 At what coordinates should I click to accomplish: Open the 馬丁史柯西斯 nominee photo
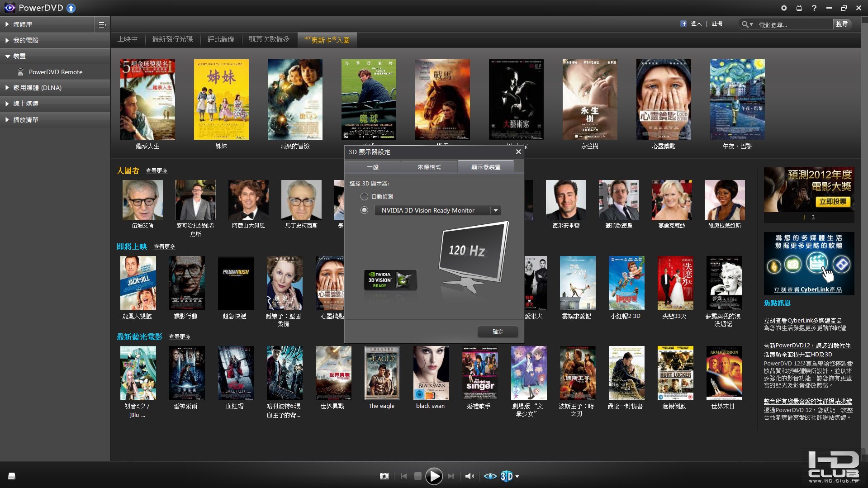click(301, 200)
